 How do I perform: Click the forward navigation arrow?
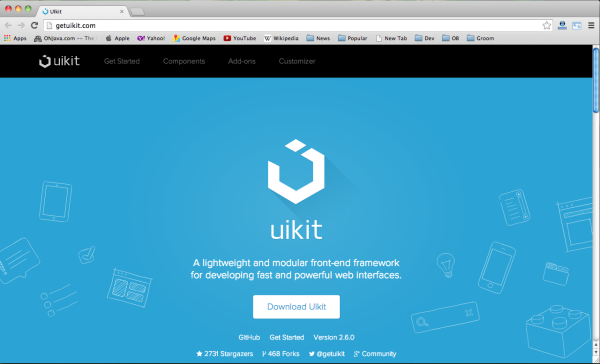(21, 25)
